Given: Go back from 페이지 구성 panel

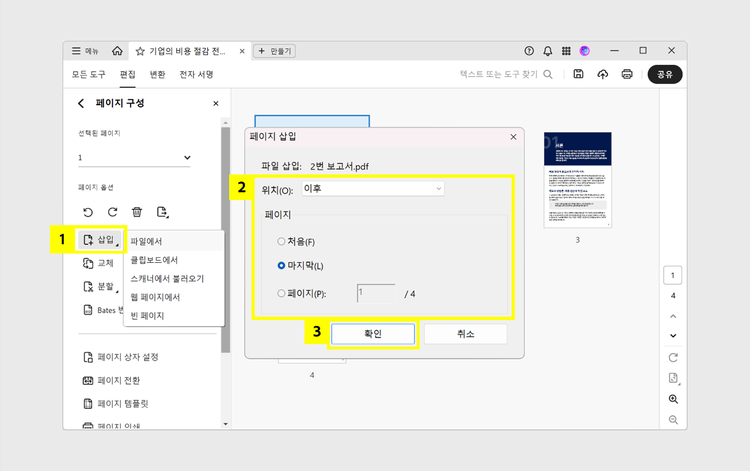Looking at the screenshot, I should [81, 103].
